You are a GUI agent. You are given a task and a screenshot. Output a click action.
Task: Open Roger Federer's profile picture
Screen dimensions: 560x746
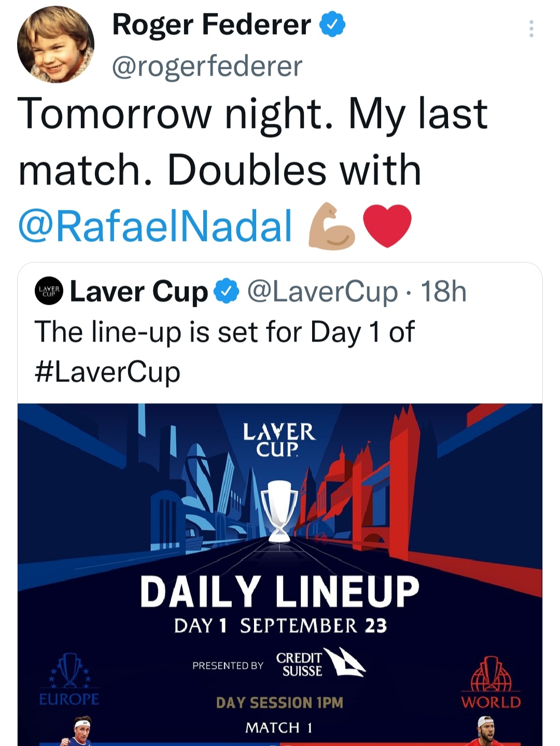pyautogui.click(x=55, y=45)
